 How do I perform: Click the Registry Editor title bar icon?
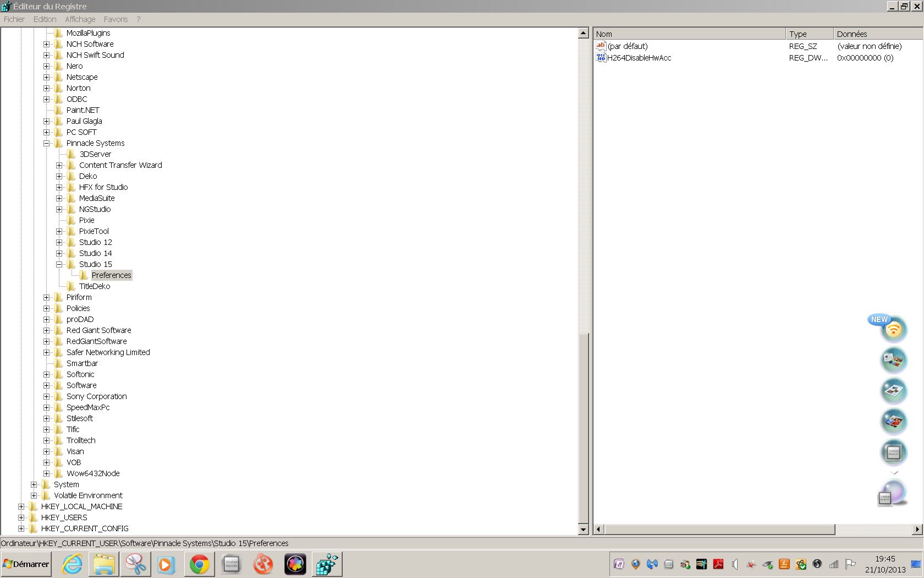(x=6, y=6)
